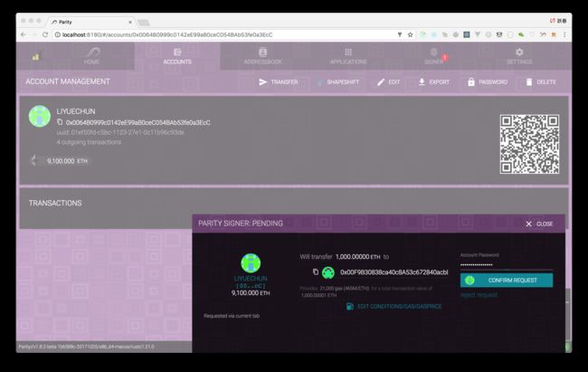Open the Settings tab
This screenshot has width=588, height=372.
click(519, 56)
